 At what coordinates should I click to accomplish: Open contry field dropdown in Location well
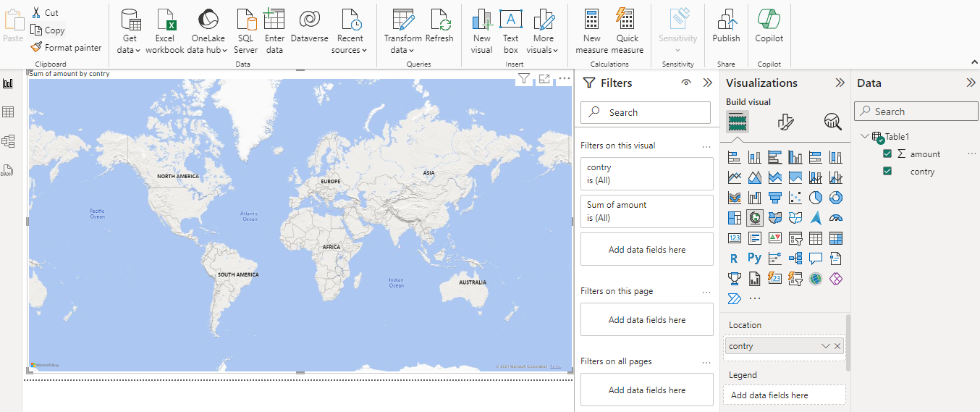pos(825,346)
